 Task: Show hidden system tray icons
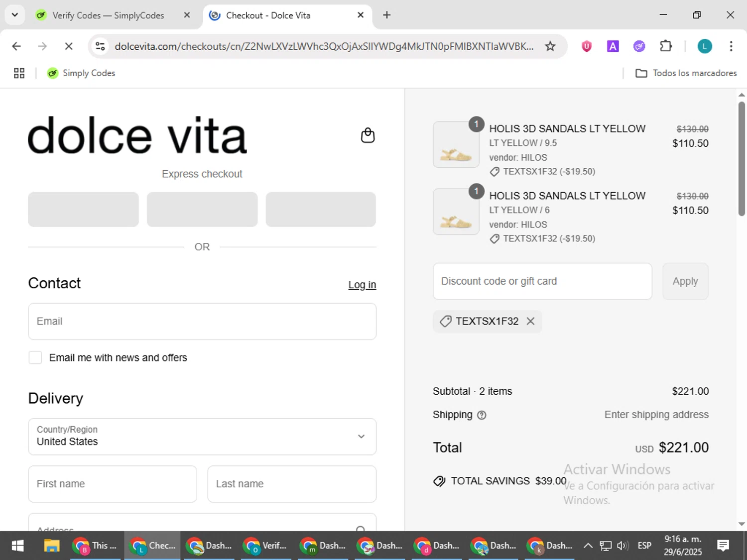point(588,546)
